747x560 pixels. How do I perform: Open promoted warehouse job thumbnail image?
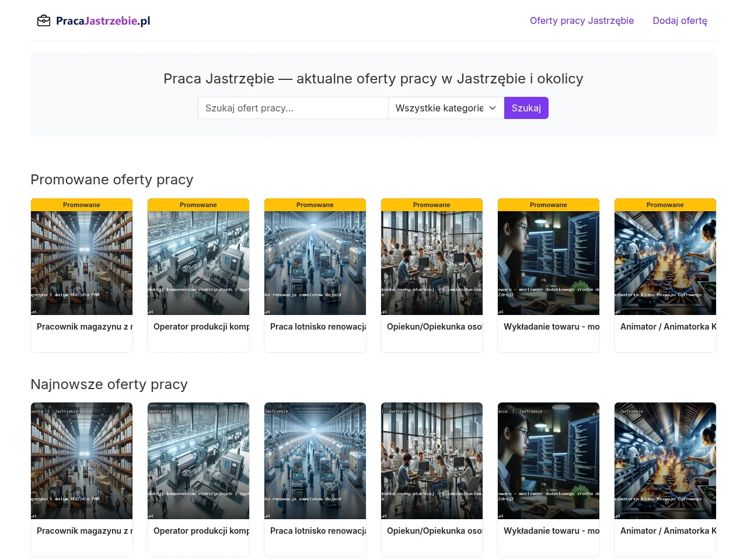[82, 263]
